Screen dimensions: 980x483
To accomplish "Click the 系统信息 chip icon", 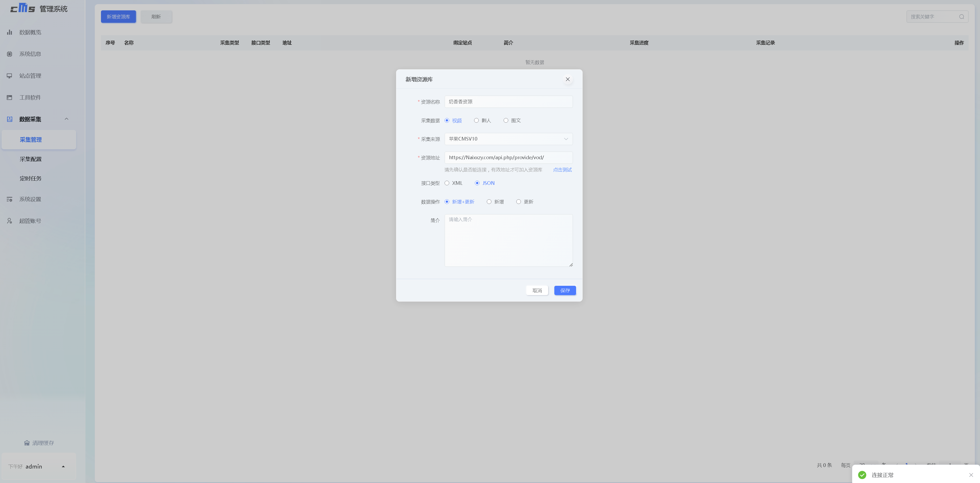I will 10,54.
